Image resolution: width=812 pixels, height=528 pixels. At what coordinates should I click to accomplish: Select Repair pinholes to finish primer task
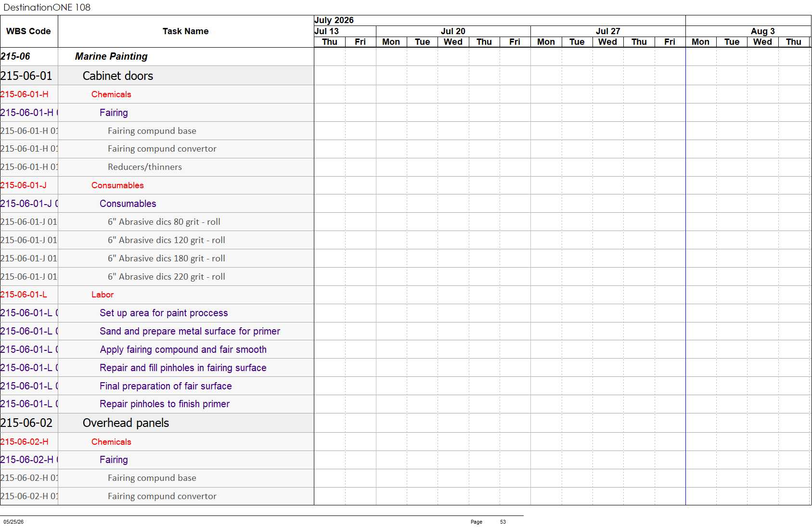pos(165,404)
